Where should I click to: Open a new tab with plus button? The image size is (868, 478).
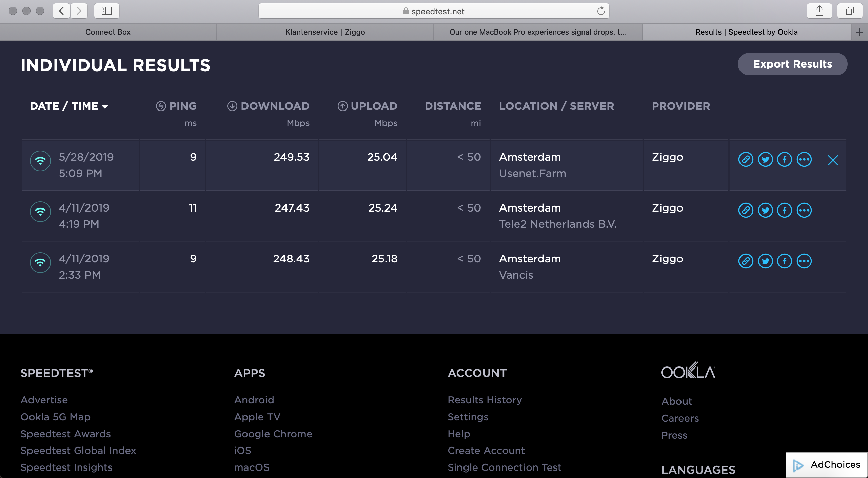point(859,32)
